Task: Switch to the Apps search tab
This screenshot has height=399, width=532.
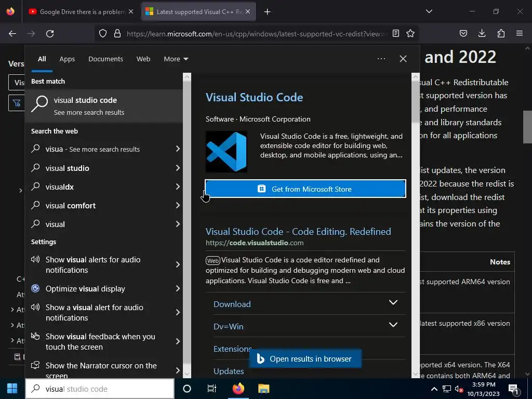Action: point(67,59)
